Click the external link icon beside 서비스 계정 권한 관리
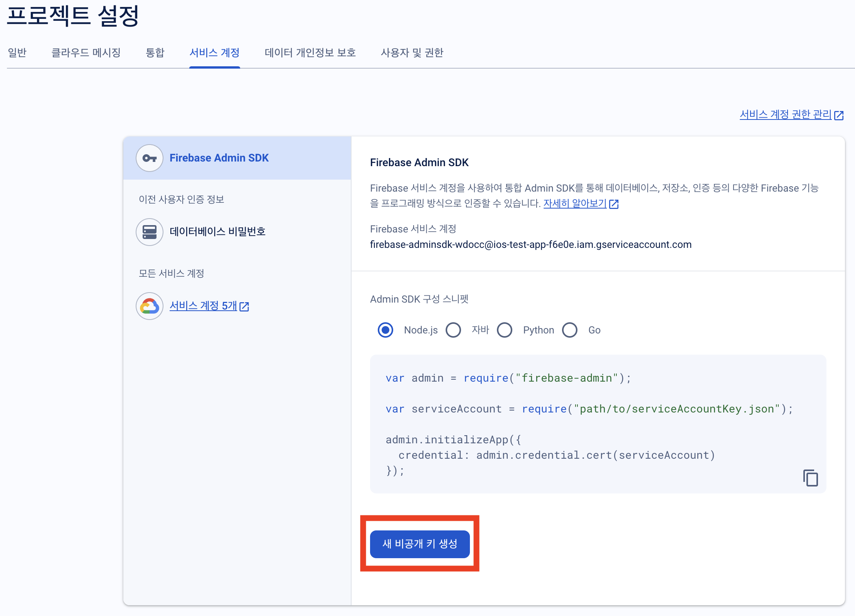Screen dimensions: 855x616 click(x=839, y=115)
